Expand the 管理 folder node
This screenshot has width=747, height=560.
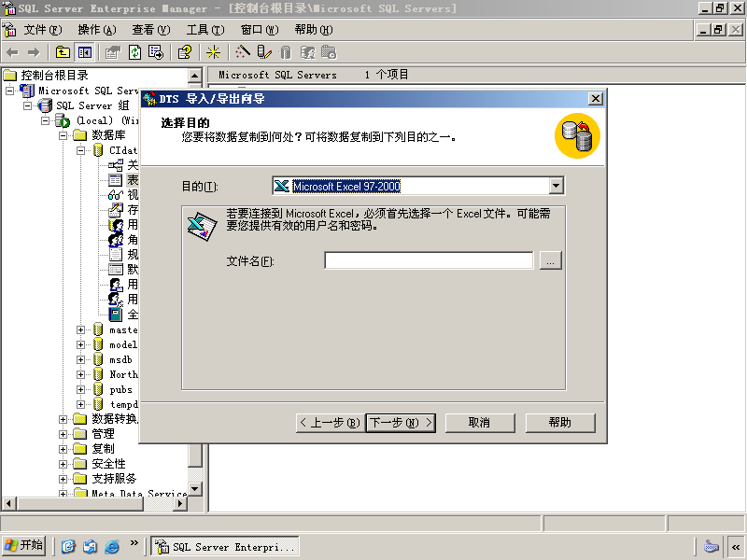63,434
